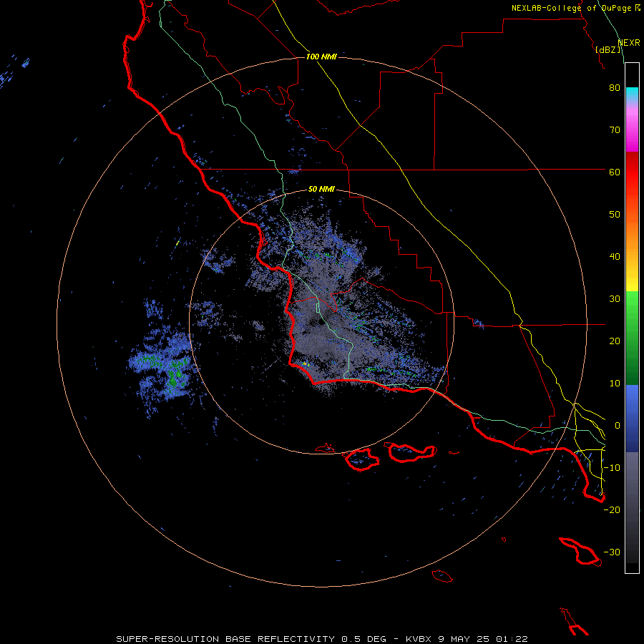Screen dimensions: 644x644
Task: Click the 0 value on the dBZ scale
Action: [x=618, y=426]
